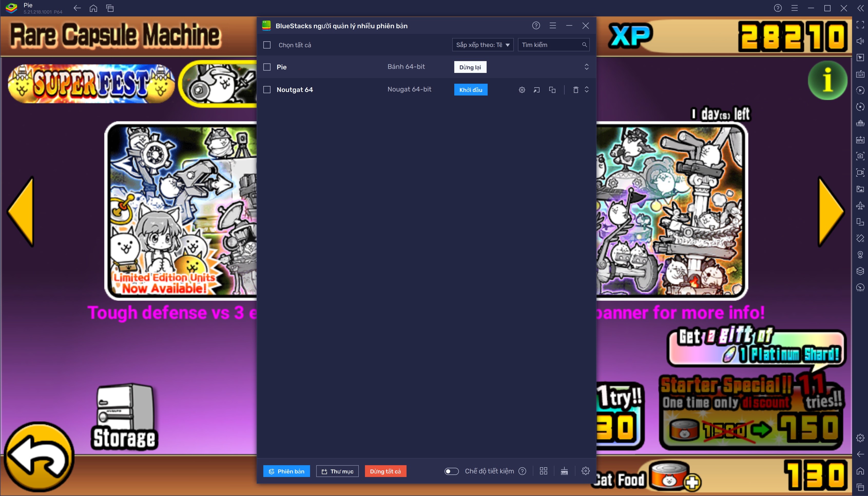Tap the green info button in the game

point(827,80)
